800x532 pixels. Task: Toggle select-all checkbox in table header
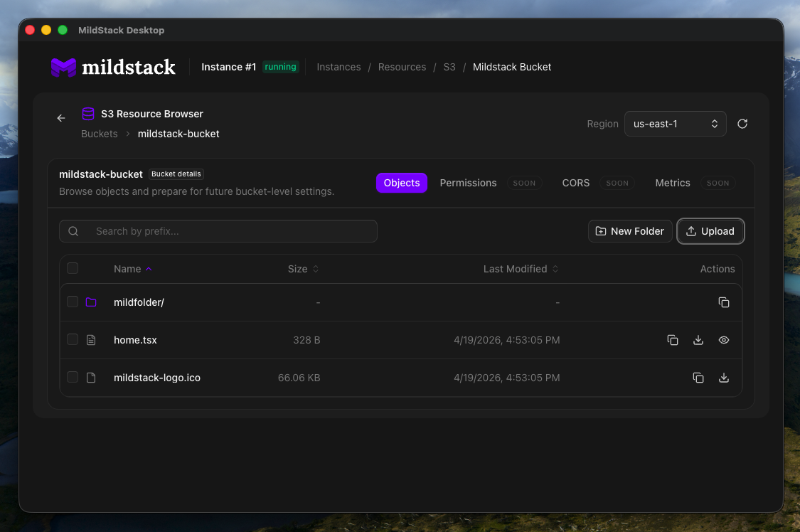(73, 268)
